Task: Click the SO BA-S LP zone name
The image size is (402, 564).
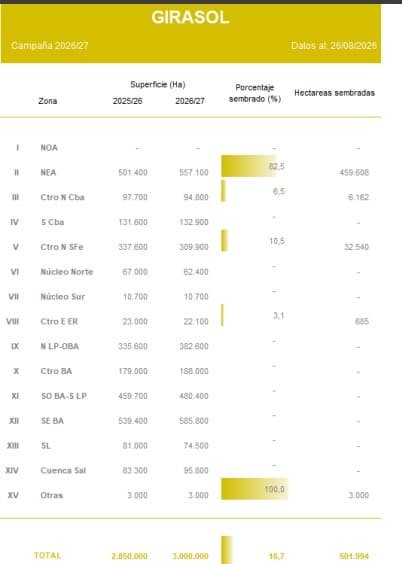Action: click(x=64, y=396)
